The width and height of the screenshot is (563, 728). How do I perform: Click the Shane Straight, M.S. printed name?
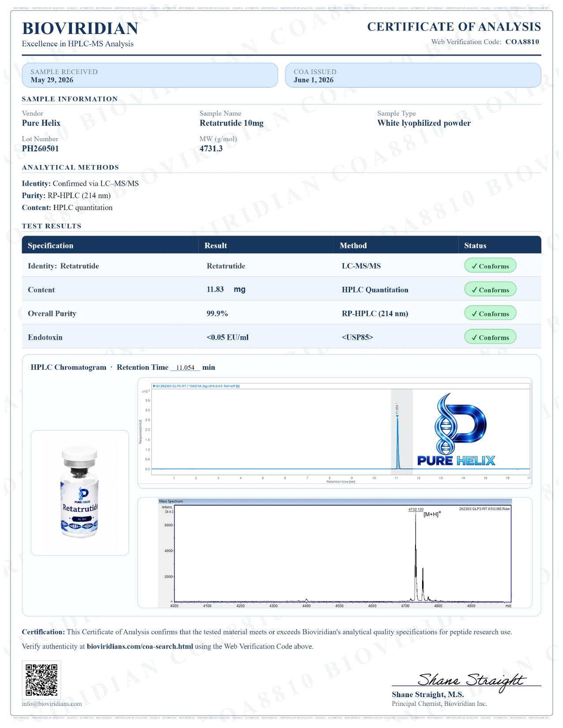click(427, 694)
